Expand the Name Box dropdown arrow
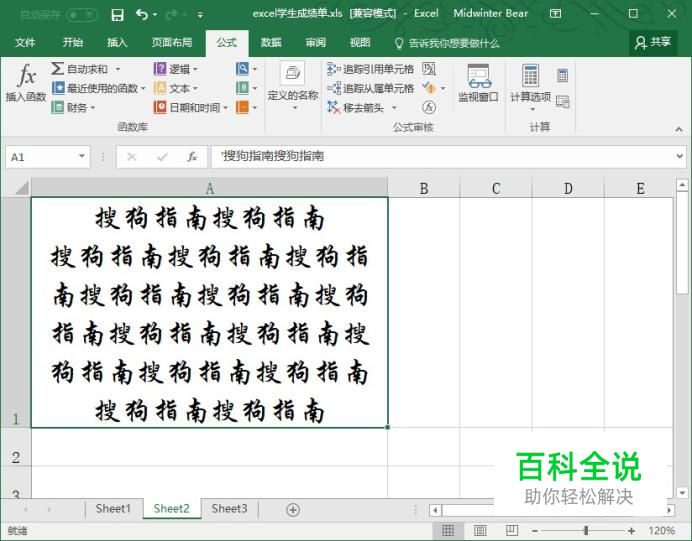 [x=82, y=156]
